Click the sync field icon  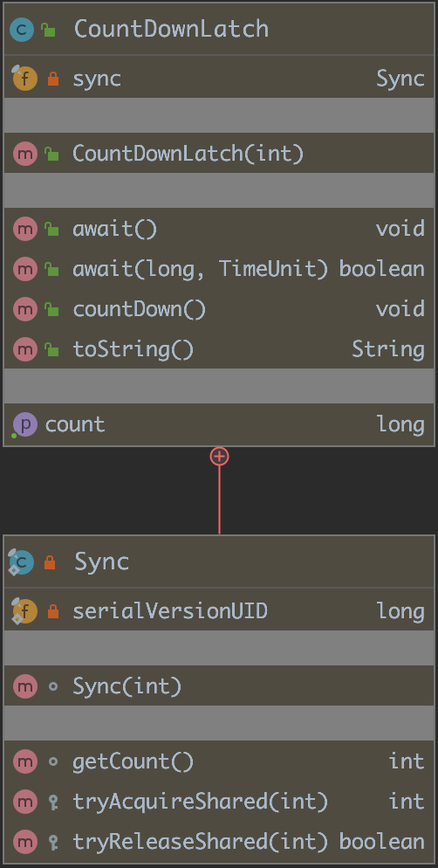click(24, 79)
